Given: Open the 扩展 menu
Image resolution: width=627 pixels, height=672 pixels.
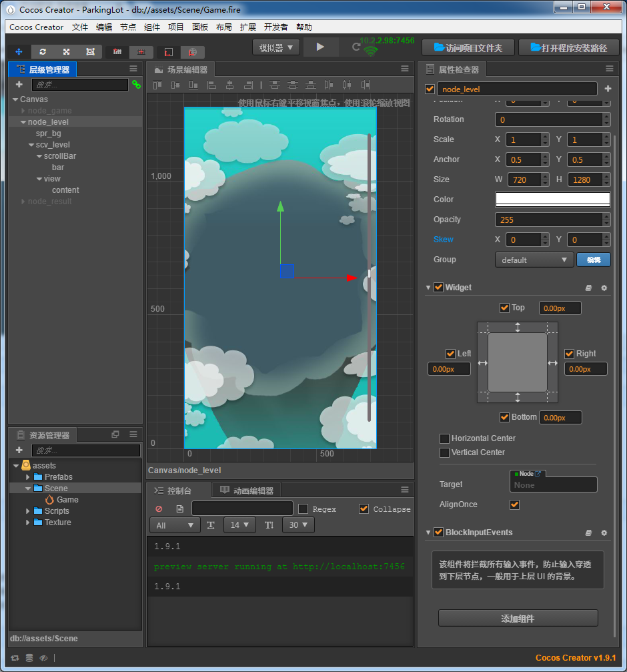Looking at the screenshot, I should pos(247,27).
